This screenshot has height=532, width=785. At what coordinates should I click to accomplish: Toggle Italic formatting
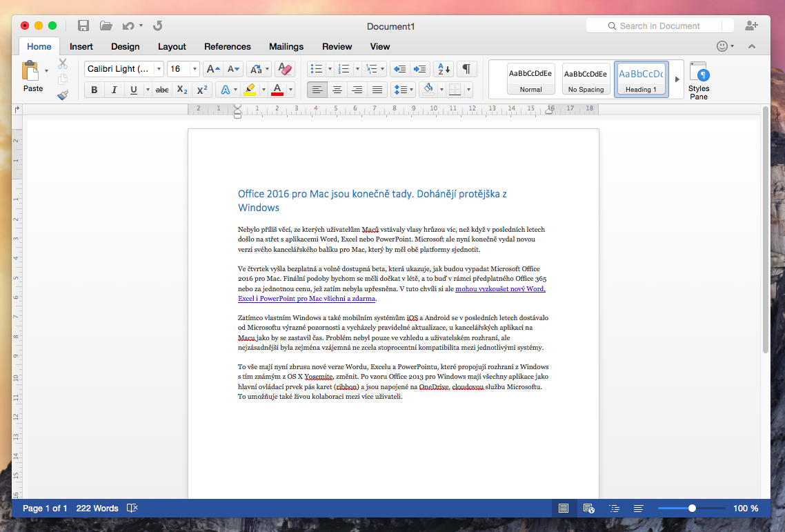click(114, 90)
